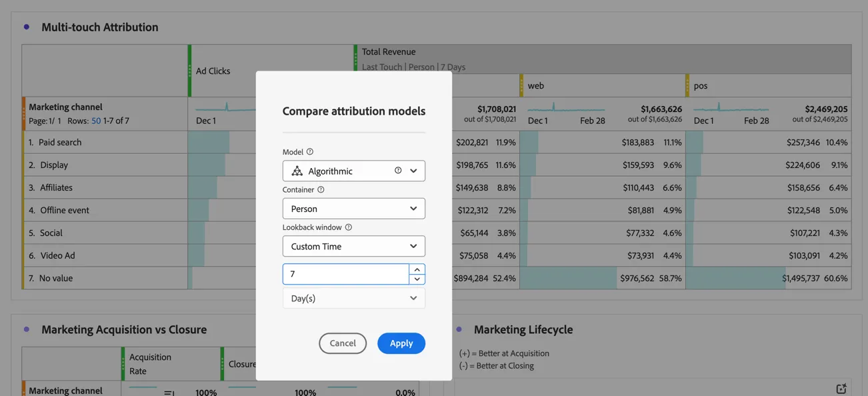Click the Rows 50 link
Image resolution: width=868 pixels, height=396 pixels.
[x=96, y=121]
